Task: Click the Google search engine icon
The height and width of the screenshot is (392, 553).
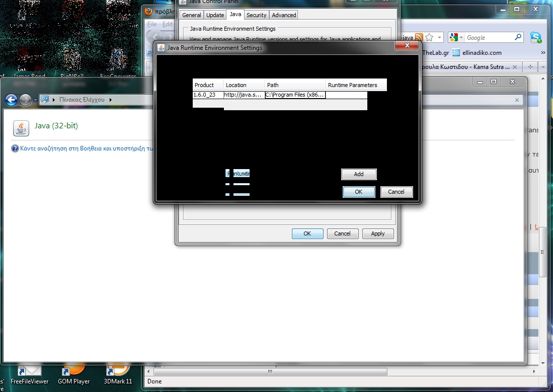Action: click(453, 37)
